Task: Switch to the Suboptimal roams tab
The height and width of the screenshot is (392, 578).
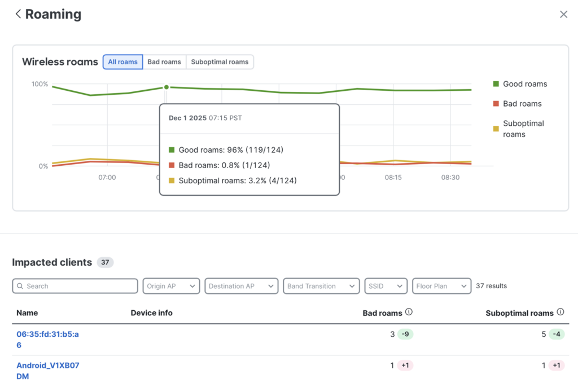Action: tap(220, 62)
